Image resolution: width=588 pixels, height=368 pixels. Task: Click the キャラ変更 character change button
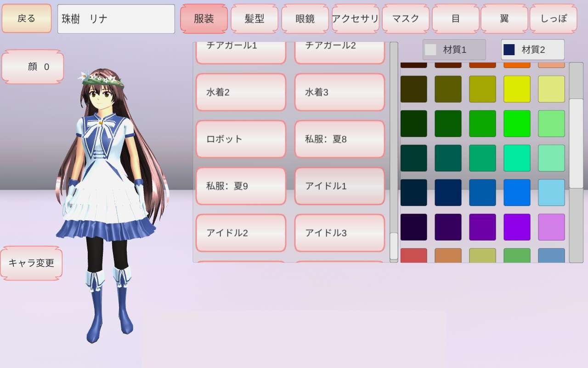(31, 263)
